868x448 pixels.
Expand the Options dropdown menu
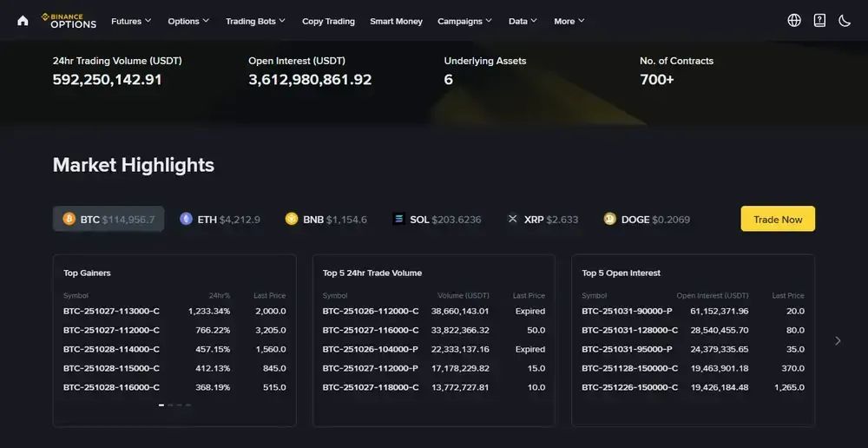click(188, 21)
